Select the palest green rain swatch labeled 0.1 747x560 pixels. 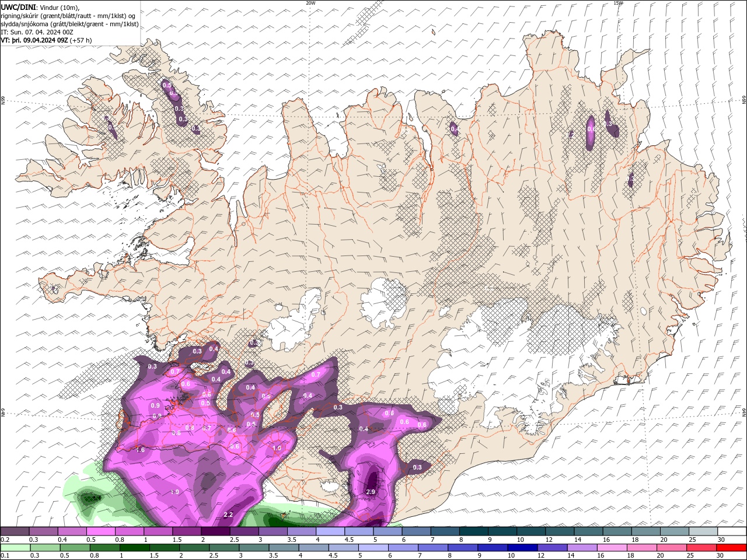15,548
